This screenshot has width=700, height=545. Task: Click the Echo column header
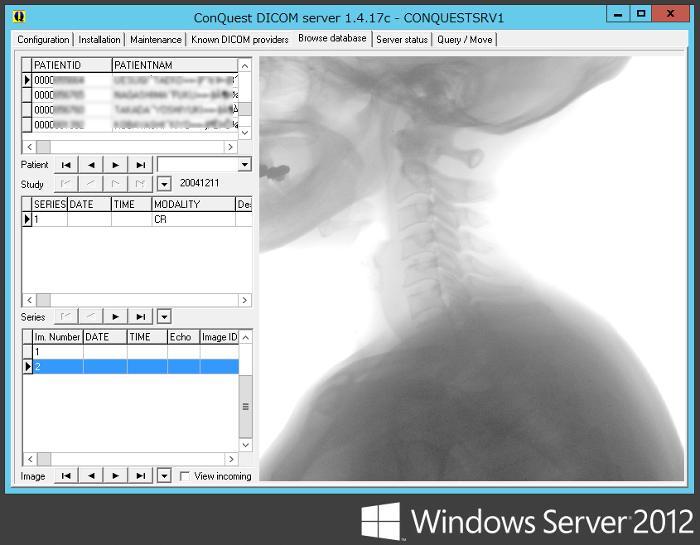pyautogui.click(x=183, y=337)
